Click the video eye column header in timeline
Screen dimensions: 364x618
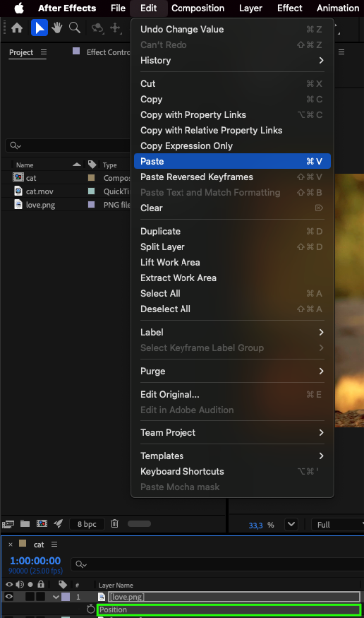9,585
